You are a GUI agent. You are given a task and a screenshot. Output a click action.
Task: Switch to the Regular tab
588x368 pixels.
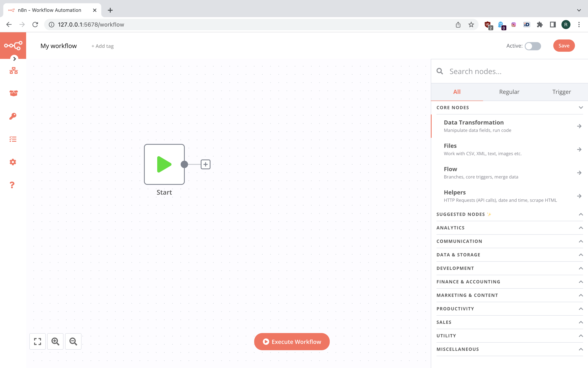(509, 92)
